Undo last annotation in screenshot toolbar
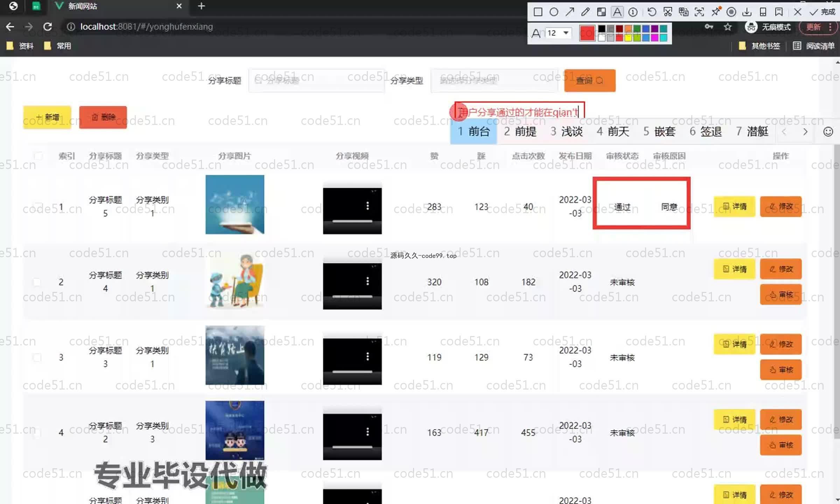 [x=652, y=12]
